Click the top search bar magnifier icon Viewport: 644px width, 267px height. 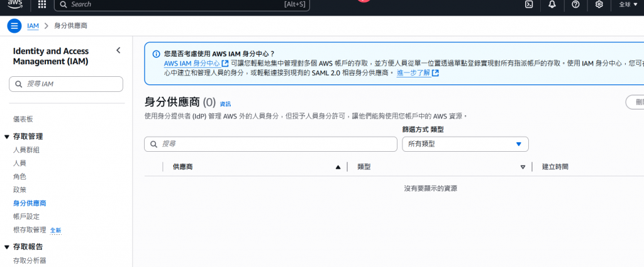(x=64, y=4)
